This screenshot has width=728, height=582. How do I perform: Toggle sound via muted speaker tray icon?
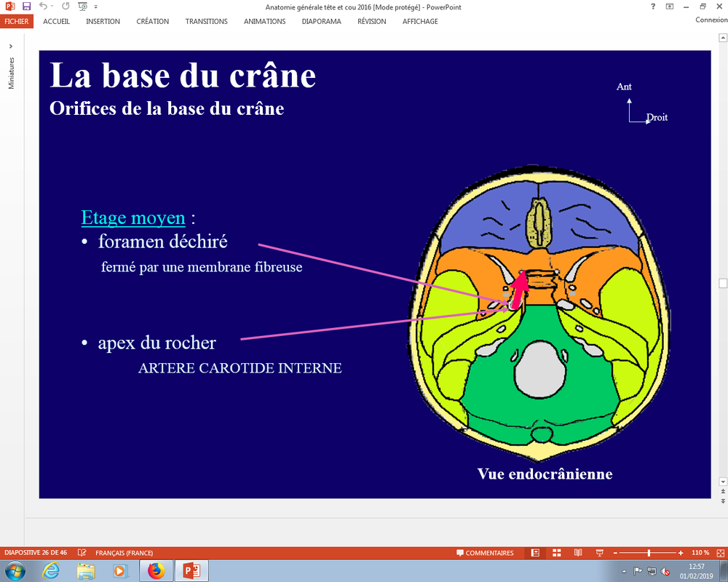[x=665, y=571]
